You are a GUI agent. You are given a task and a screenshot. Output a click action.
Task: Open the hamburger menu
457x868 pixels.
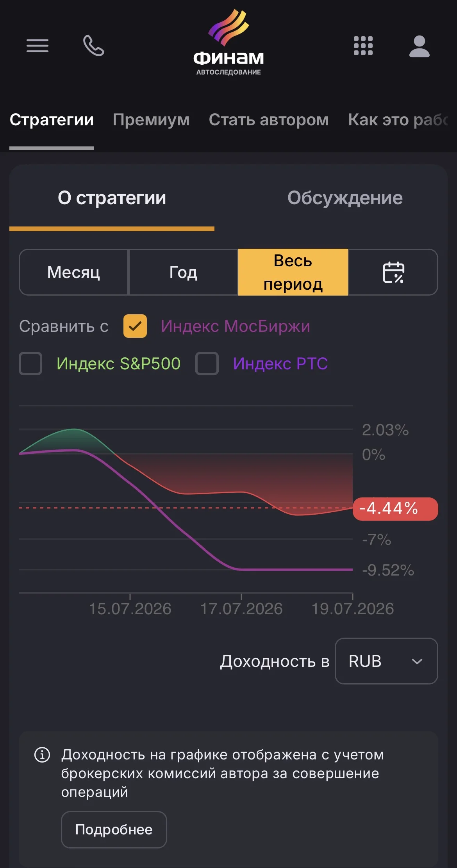pos(37,46)
